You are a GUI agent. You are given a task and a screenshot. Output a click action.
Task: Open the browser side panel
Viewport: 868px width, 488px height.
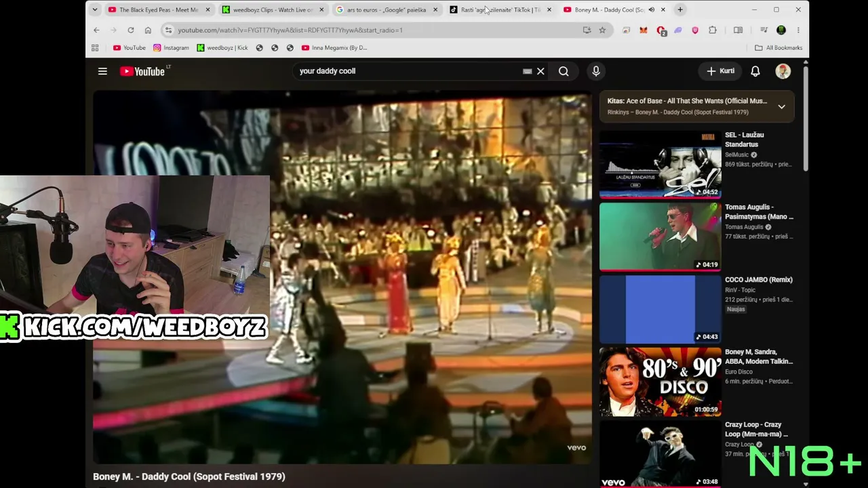point(738,30)
